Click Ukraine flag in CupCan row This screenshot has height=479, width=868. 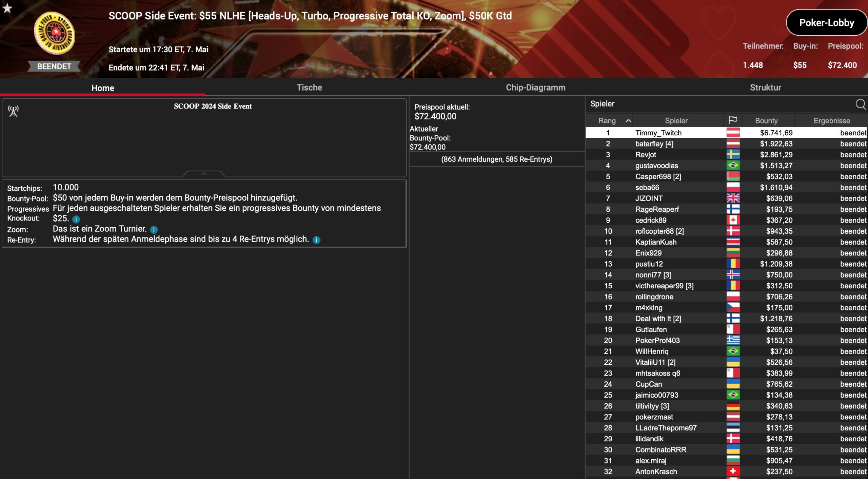[x=733, y=384]
